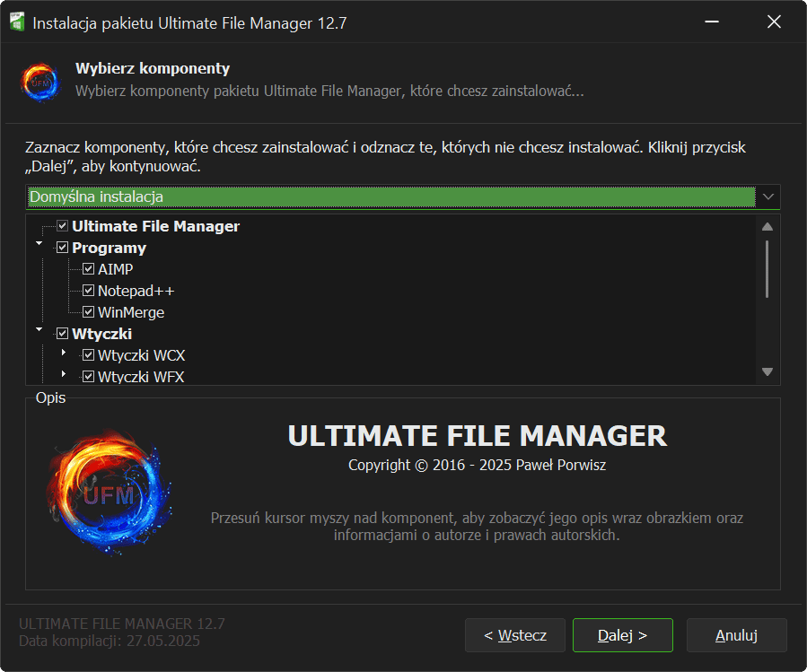Toggle the Programy checkbox
This screenshot has width=807, height=672.
tap(62, 248)
